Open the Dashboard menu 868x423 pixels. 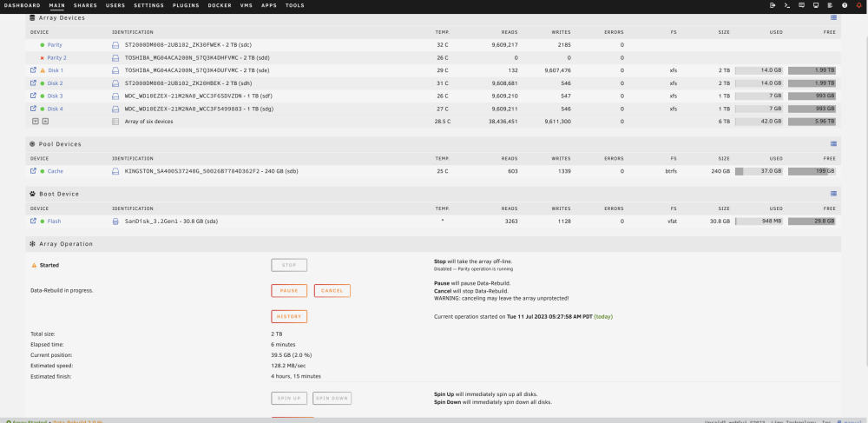(23, 5)
